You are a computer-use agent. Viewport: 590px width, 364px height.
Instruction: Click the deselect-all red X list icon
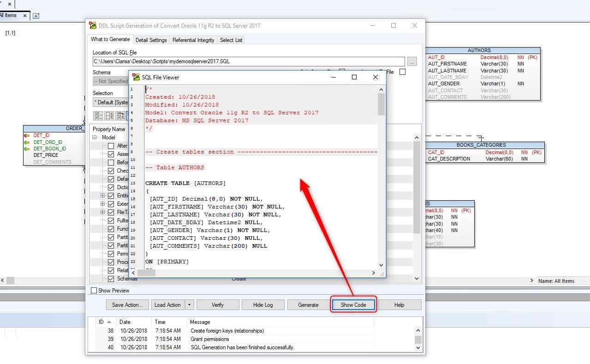coord(109,115)
